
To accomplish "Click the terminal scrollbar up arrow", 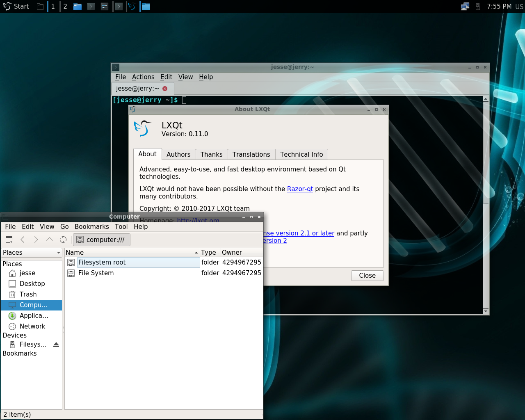I will tap(486, 99).
